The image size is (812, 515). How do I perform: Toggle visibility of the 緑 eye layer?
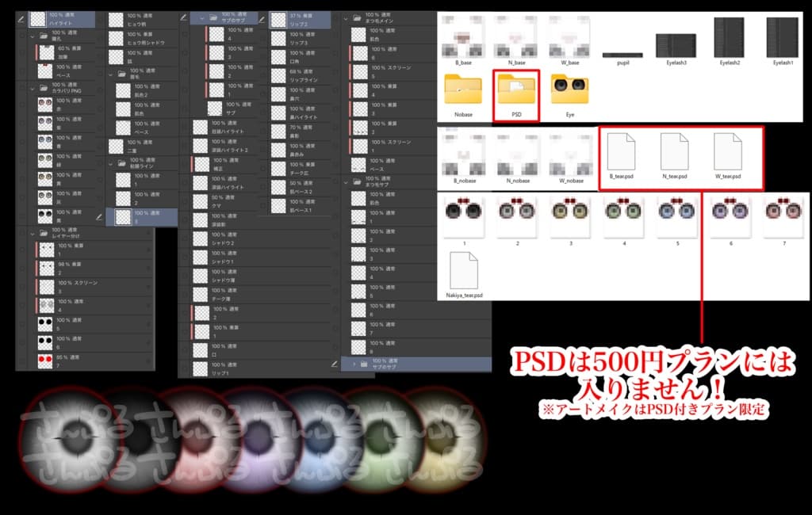point(22,161)
